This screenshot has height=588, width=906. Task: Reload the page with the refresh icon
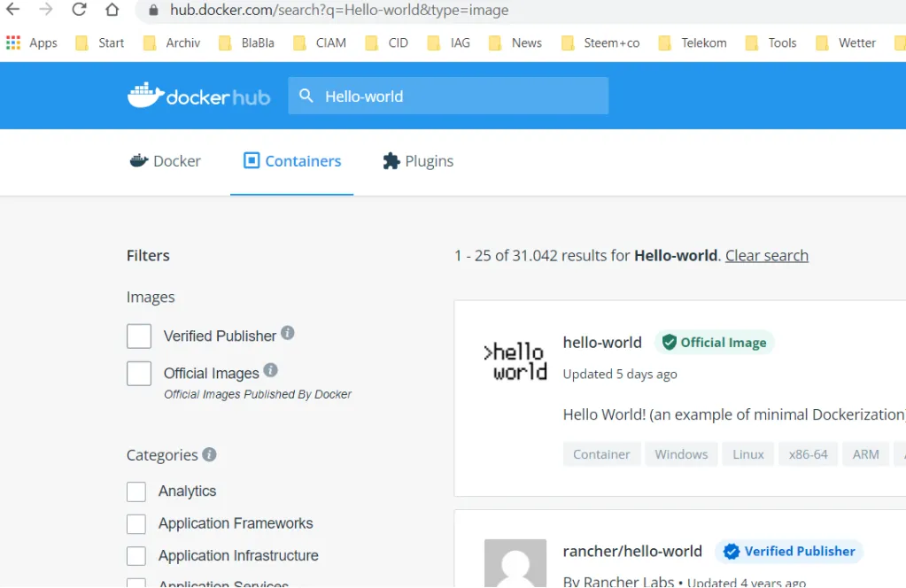79,9
